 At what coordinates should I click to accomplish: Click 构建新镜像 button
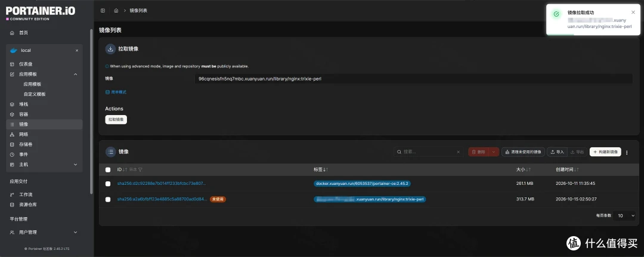(605, 152)
